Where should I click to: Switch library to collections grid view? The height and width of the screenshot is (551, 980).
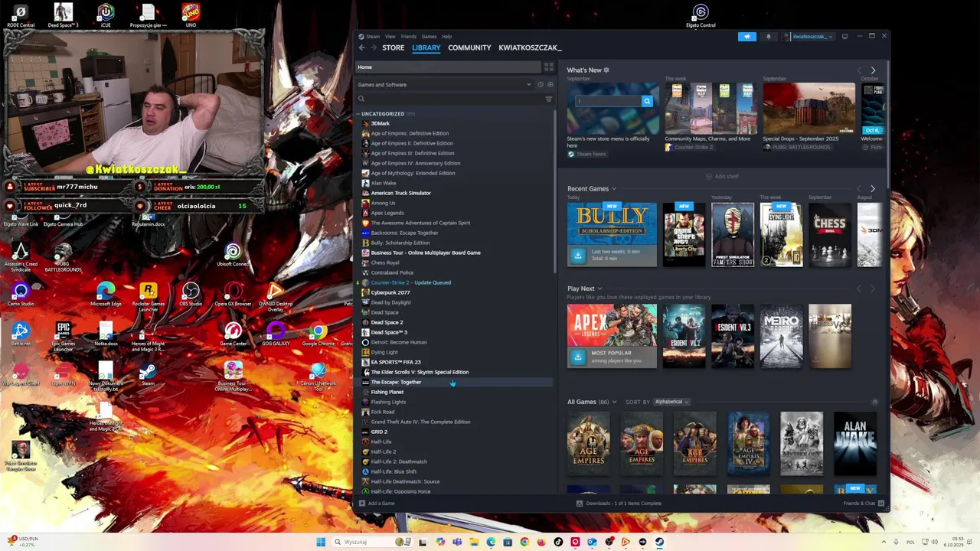click(548, 67)
